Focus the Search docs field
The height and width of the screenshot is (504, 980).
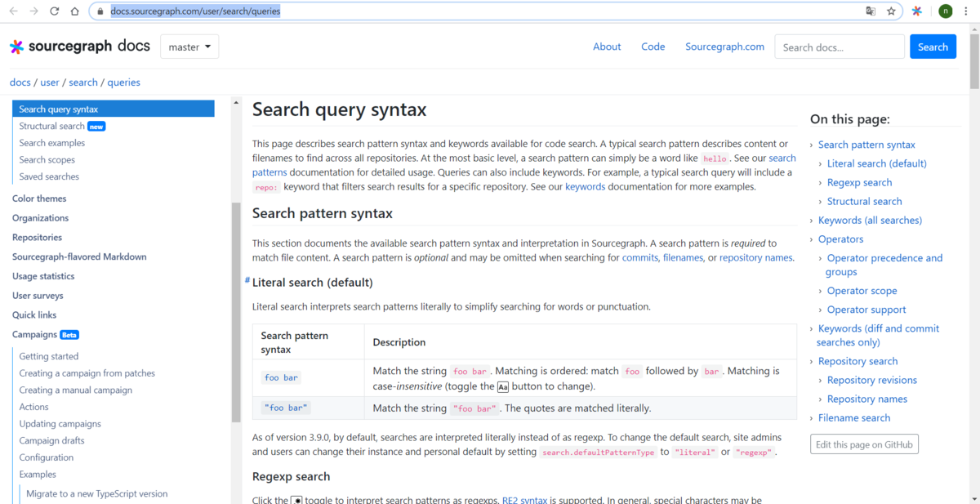(840, 47)
